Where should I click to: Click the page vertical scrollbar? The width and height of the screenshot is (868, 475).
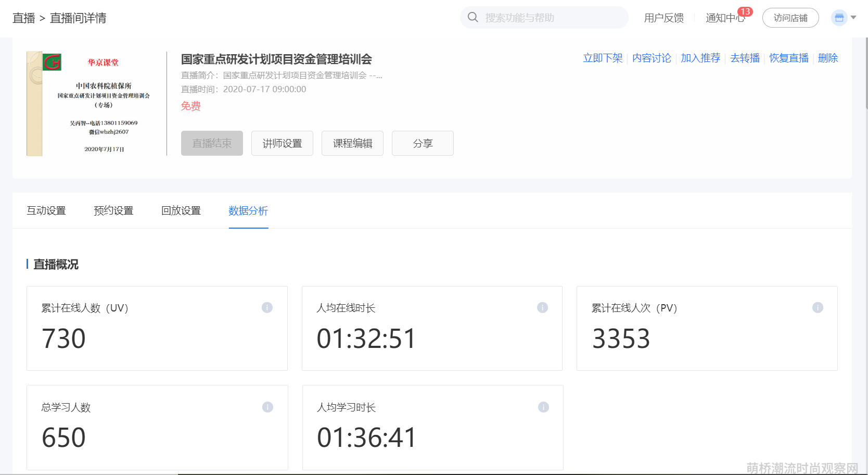pos(866,73)
